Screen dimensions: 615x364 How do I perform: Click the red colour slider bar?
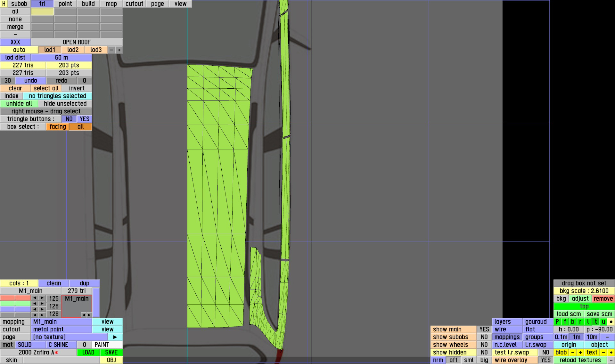pos(15,298)
